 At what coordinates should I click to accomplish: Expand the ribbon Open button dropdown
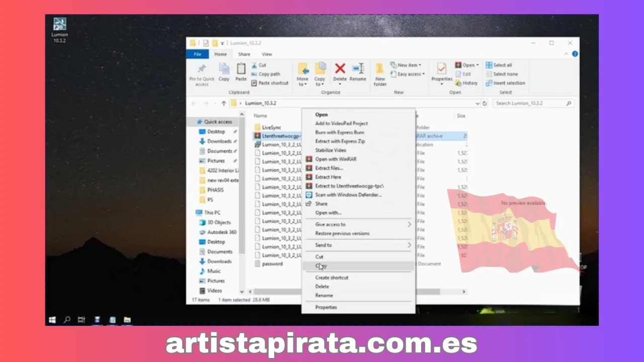(477, 65)
